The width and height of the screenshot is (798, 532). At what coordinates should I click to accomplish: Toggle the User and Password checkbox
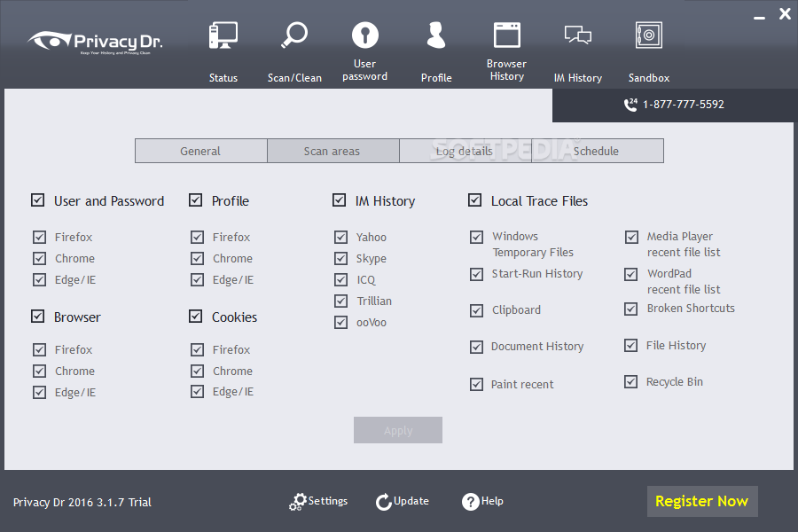(x=37, y=200)
